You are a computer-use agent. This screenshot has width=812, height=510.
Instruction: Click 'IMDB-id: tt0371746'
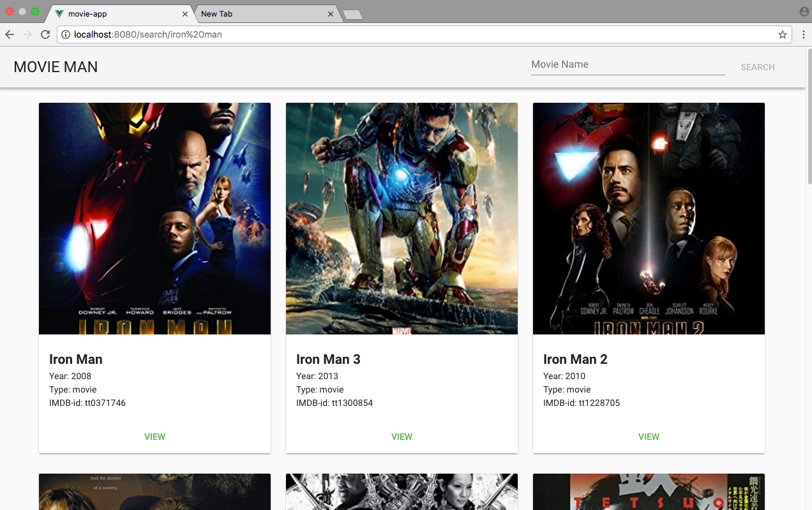pos(87,403)
